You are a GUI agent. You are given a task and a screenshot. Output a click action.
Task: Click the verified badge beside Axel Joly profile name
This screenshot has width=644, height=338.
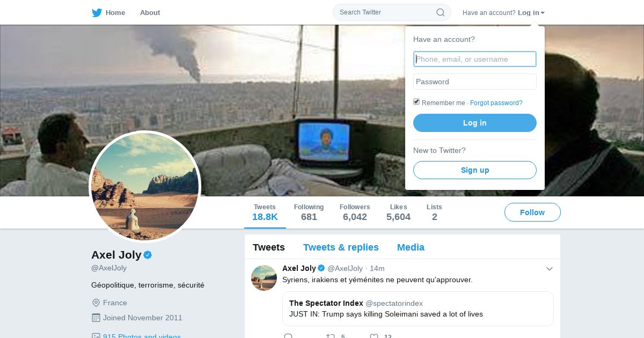click(x=148, y=255)
